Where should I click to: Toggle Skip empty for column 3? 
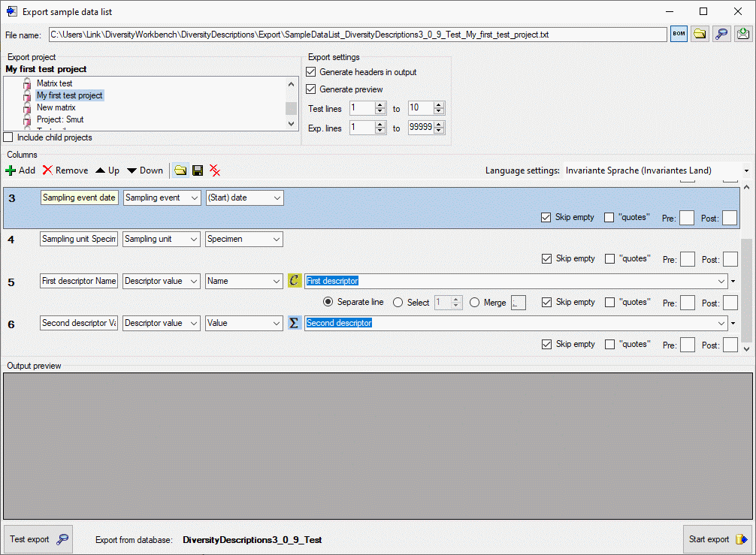tap(546, 217)
